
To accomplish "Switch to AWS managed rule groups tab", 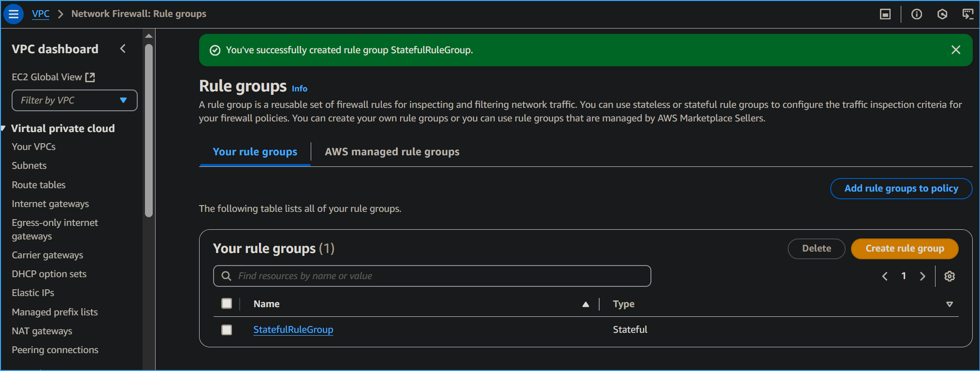I will [x=392, y=152].
